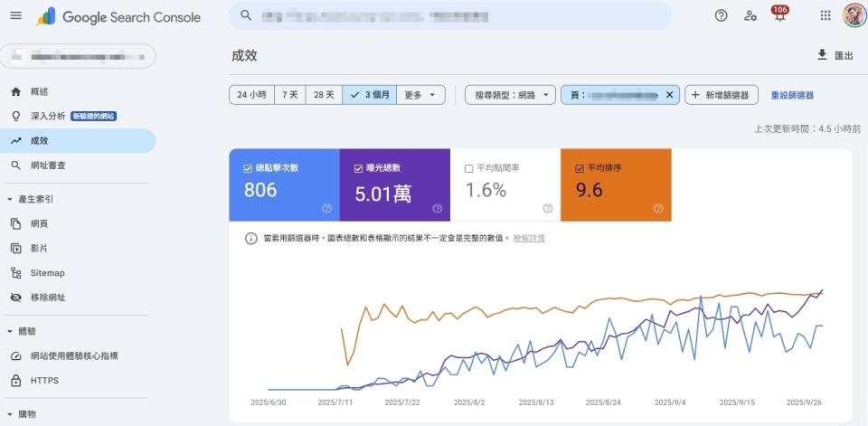Toggle the 平均排序 checkbox
This screenshot has height=426, width=868.
pos(579,168)
